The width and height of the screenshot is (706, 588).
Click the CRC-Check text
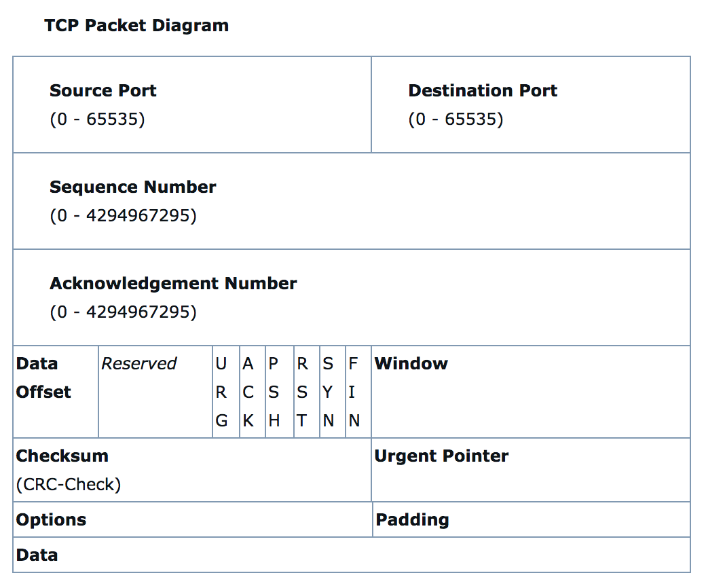(69, 485)
